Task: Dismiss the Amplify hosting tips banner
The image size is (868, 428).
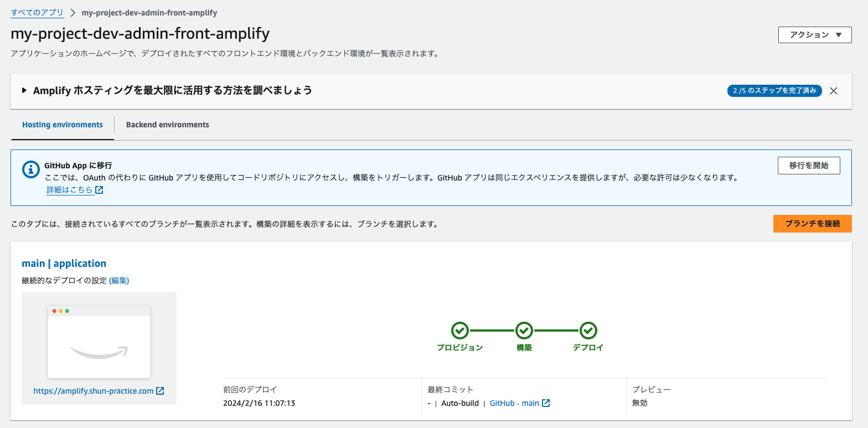Action: tap(834, 91)
